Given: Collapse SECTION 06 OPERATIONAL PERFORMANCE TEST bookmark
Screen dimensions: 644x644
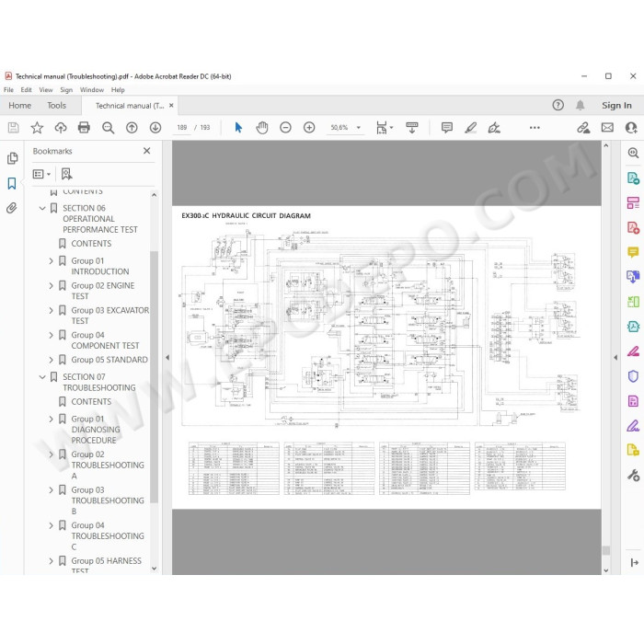Looking at the screenshot, I should [42, 208].
